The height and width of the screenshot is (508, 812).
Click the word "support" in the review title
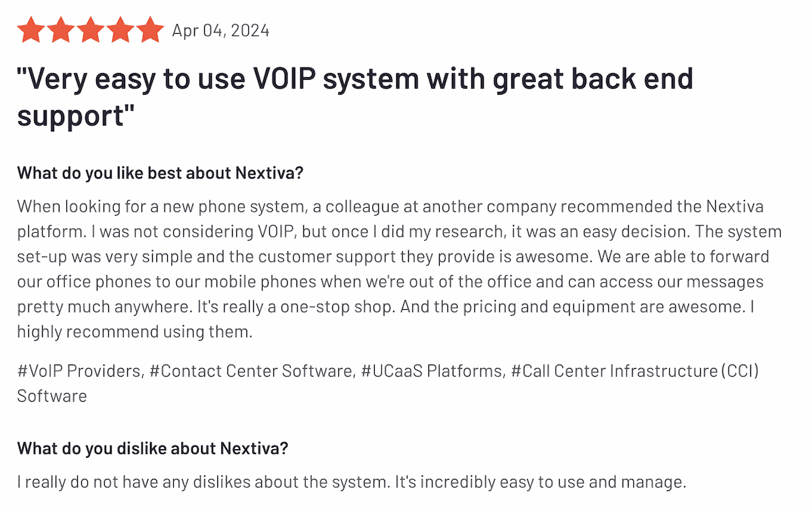click(71, 115)
